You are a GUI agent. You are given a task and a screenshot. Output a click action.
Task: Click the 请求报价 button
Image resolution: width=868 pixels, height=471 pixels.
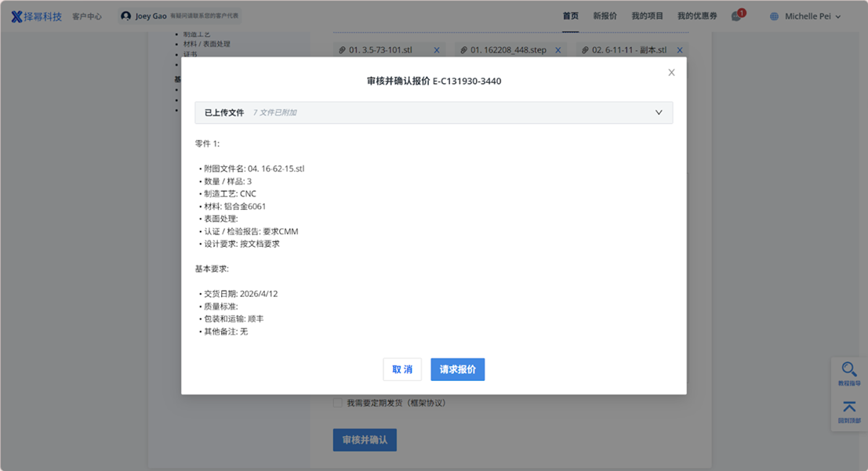tap(457, 369)
